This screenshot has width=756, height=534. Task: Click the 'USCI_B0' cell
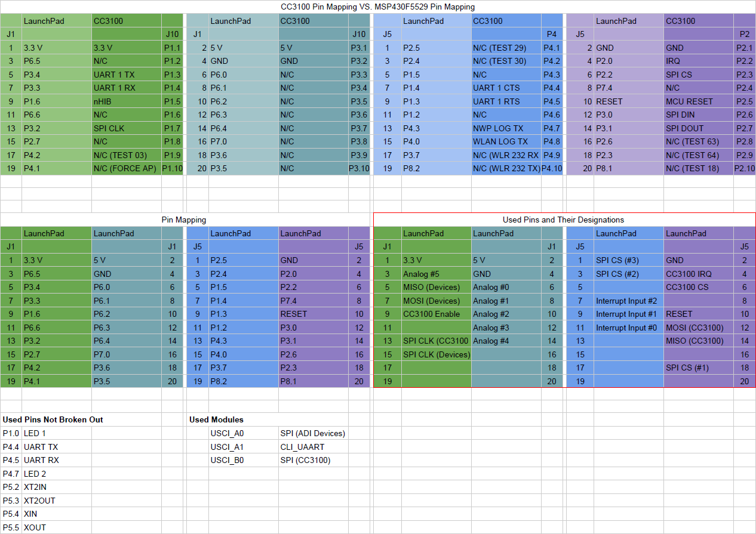point(244,460)
